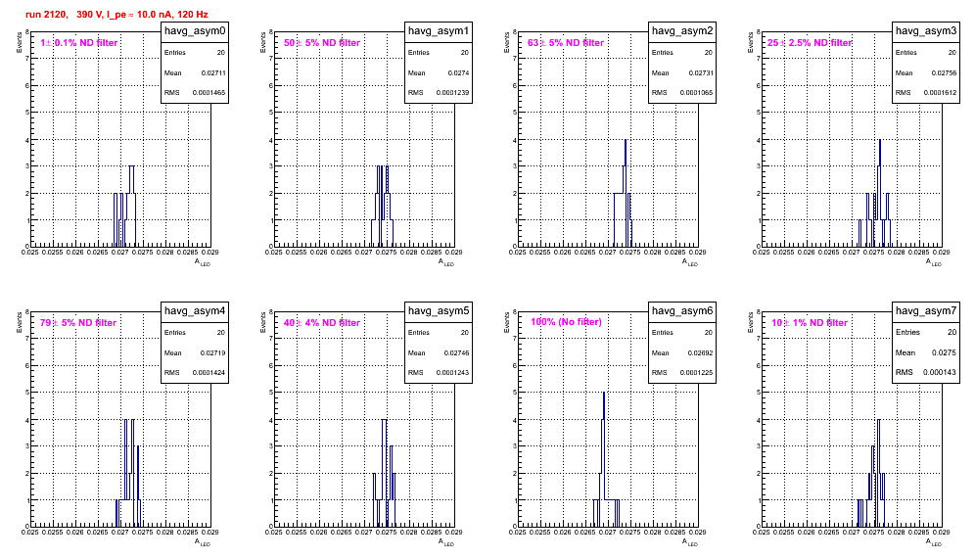Screen dimensions: 975x560
Task: Click the histogram peak in the havg_asym3 plot
Action: pyautogui.click(x=880, y=140)
